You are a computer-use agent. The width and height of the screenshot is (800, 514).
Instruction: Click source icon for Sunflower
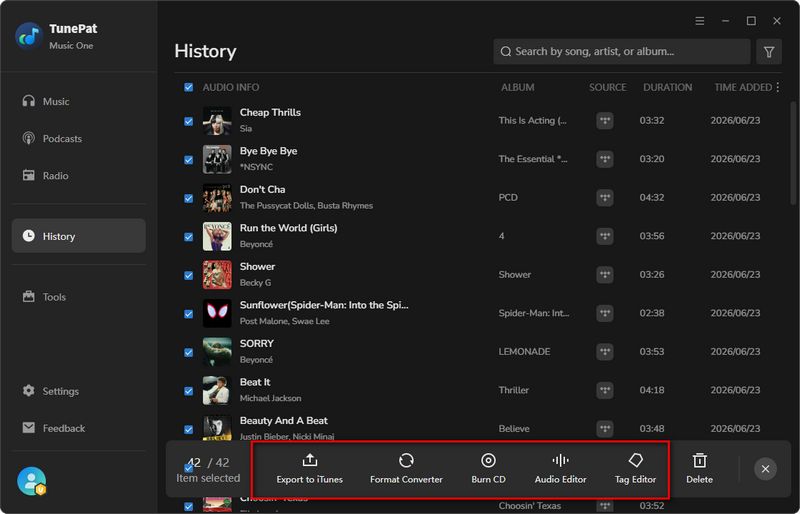coord(605,313)
